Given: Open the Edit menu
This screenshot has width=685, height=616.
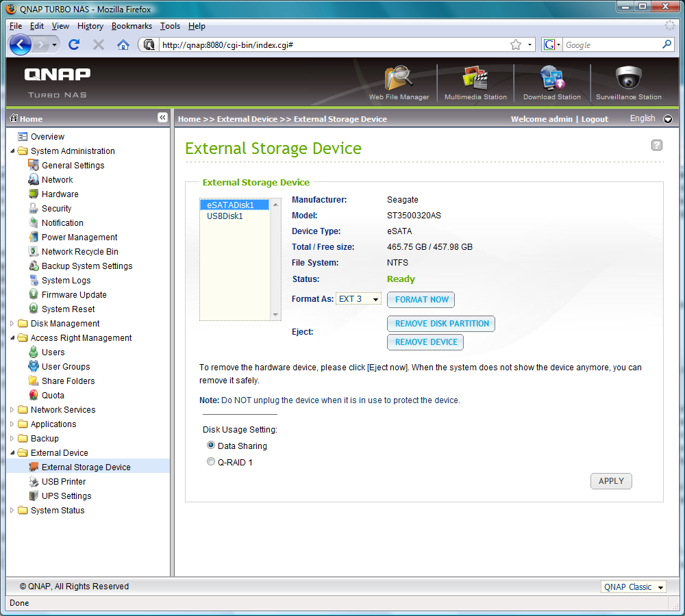Looking at the screenshot, I should [37, 26].
